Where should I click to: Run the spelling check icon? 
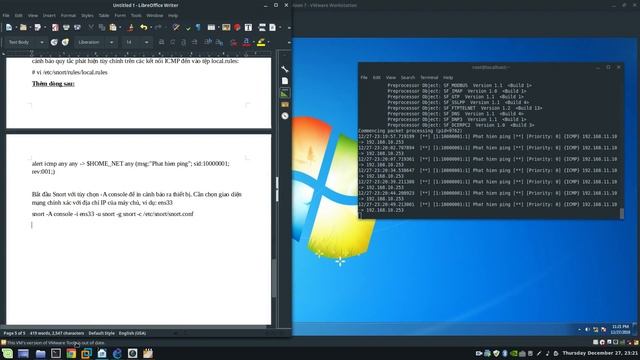(188, 27)
